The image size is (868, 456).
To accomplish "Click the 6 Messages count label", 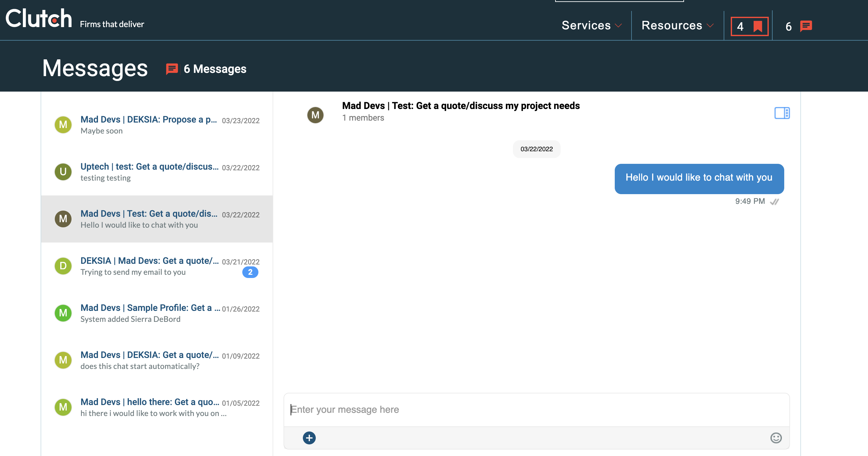I will [x=215, y=69].
